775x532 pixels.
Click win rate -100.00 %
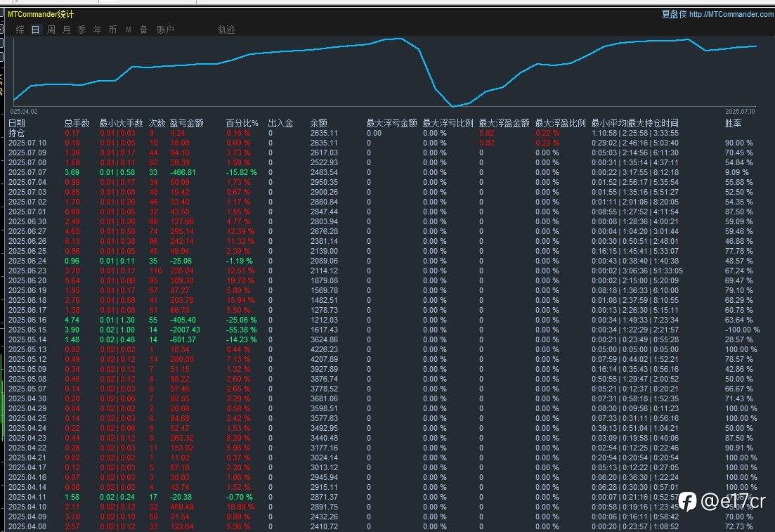tap(743, 330)
